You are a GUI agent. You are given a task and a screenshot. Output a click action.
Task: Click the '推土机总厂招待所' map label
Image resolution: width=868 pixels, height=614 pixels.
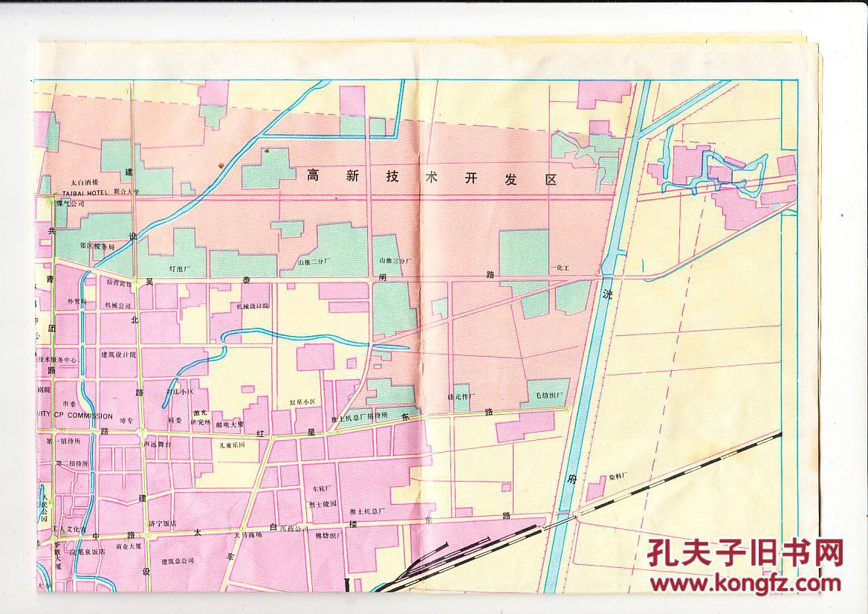coord(359,419)
